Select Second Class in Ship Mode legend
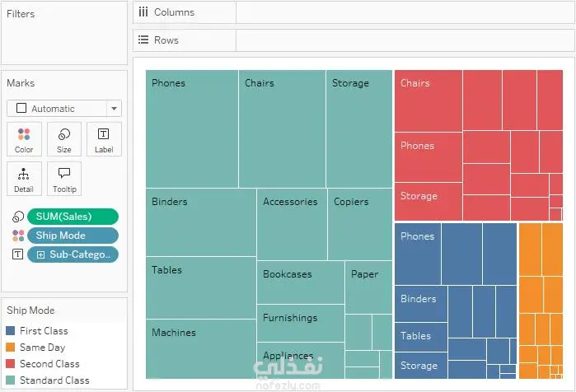The width and height of the screenshot is (576, 392). (x=49, y=364)
